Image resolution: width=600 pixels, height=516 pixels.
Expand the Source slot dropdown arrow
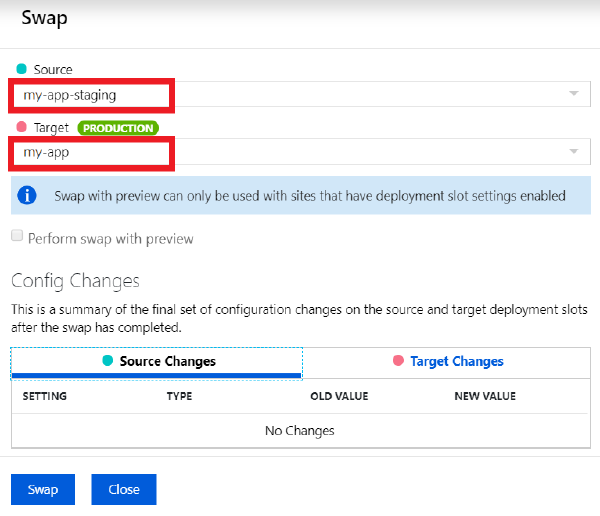573,94
